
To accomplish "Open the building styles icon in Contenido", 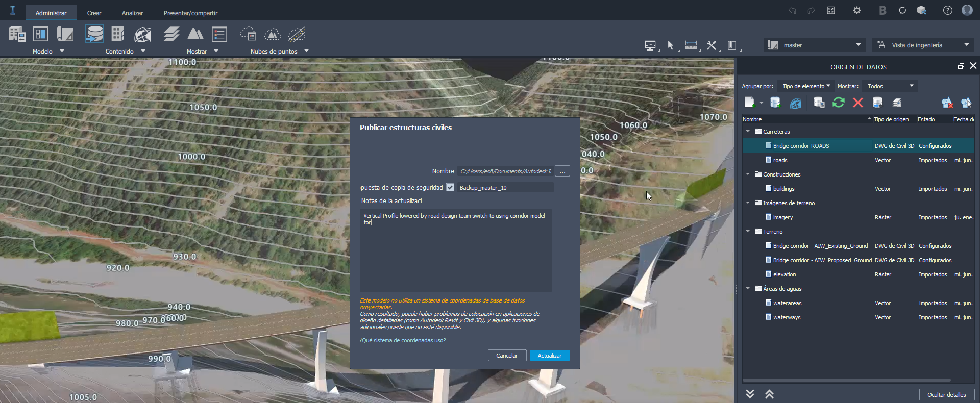I will pyautogui.click(x=118, y=34).
